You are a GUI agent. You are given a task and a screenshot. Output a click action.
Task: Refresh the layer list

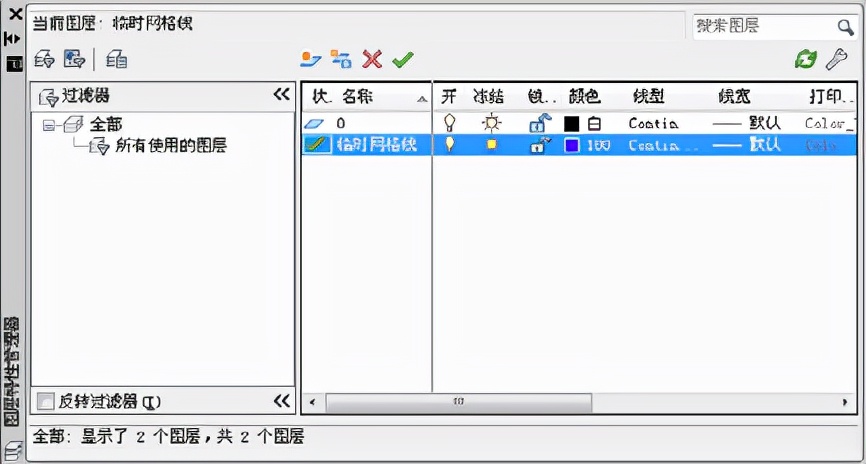805,59
